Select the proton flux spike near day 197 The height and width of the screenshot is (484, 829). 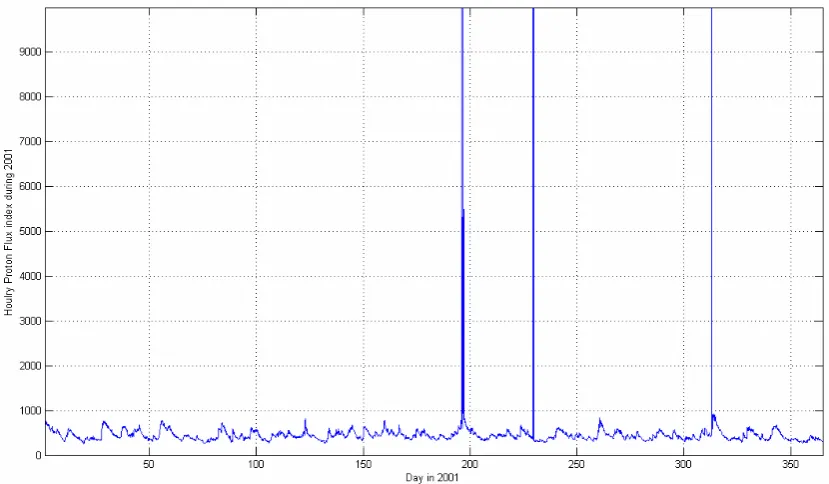pos(463,212)
